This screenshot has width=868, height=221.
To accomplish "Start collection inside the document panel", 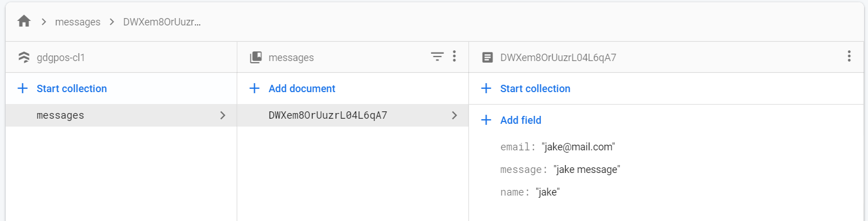I will pyautogui.click(x=526, y=88).
